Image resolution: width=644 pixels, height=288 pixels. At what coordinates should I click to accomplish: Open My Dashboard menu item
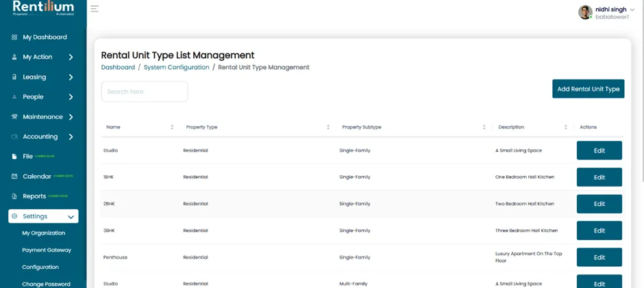point(45,38)
